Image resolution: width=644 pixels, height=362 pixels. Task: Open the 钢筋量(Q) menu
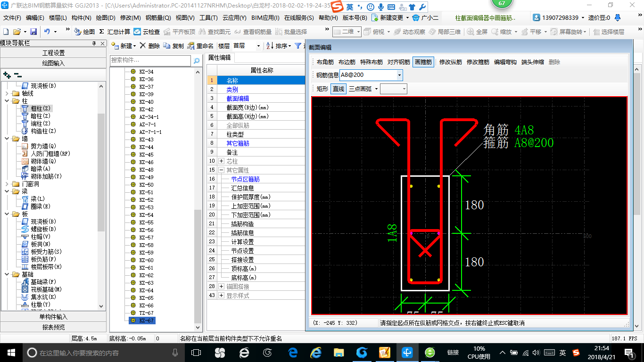[x=158, y=18]
